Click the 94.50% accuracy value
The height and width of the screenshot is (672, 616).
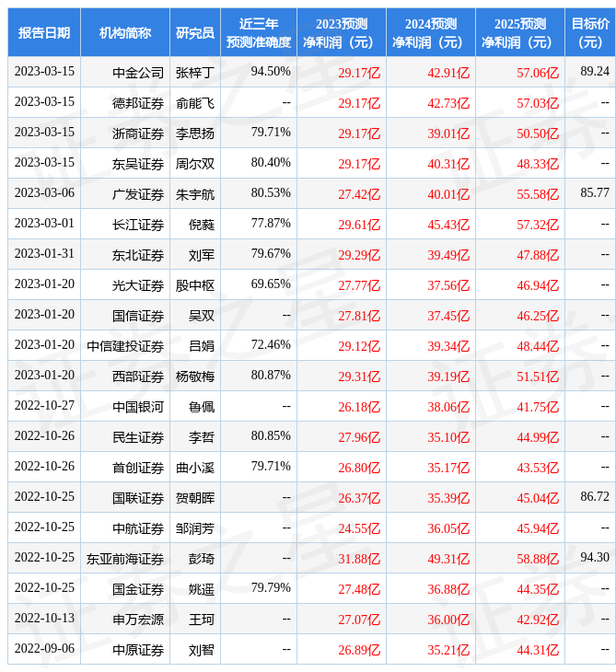(271, 72)
